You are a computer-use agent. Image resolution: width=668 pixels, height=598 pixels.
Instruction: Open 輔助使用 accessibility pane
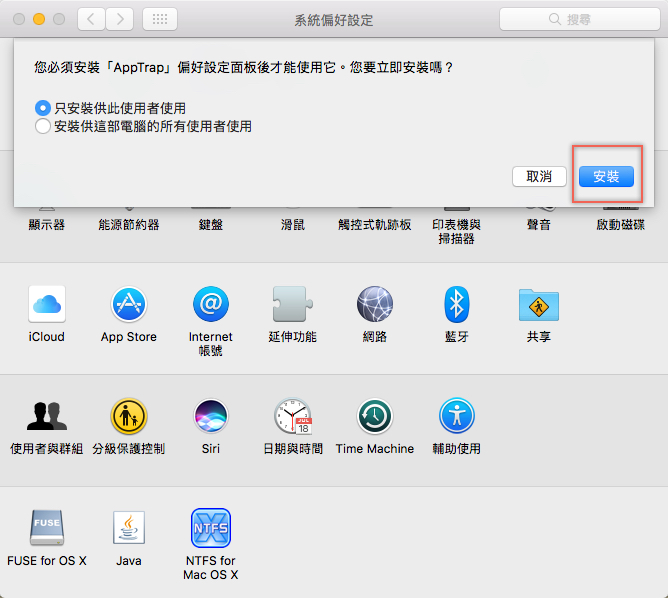pyautogui.click(x=457, y=416)
